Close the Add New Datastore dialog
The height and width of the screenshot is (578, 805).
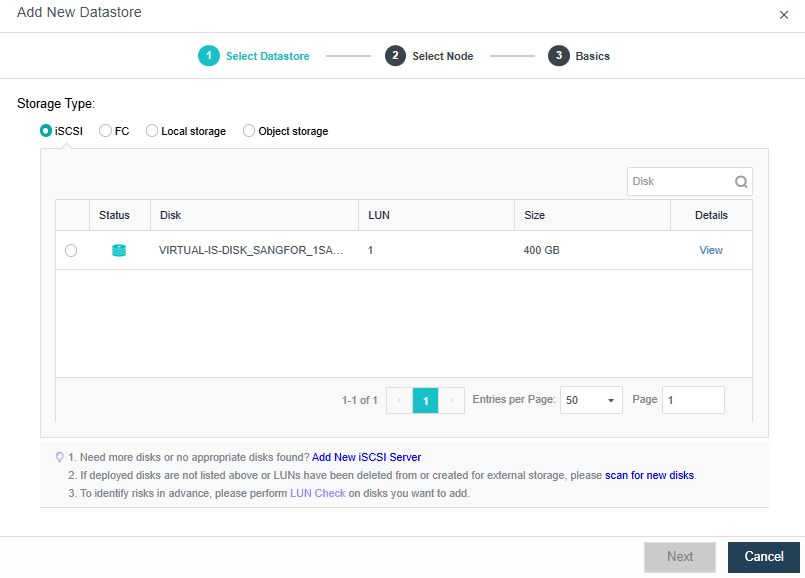[x=783, y=15]
